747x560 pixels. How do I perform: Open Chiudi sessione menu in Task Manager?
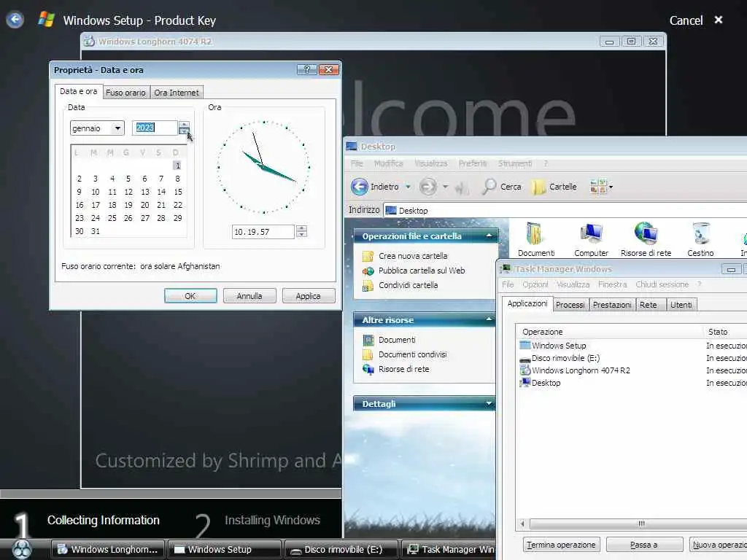662,284
